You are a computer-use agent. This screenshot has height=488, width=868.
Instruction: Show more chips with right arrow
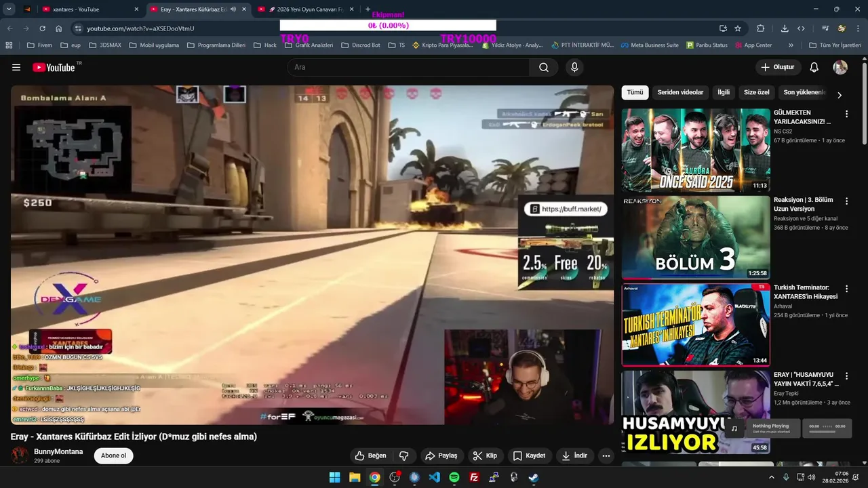click(840, 95)
